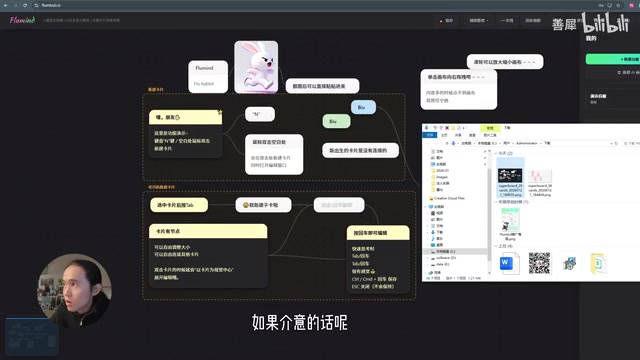Viewport: 640px width, 360px height.
Task: Click the browser back arrow
Action: 6,5
